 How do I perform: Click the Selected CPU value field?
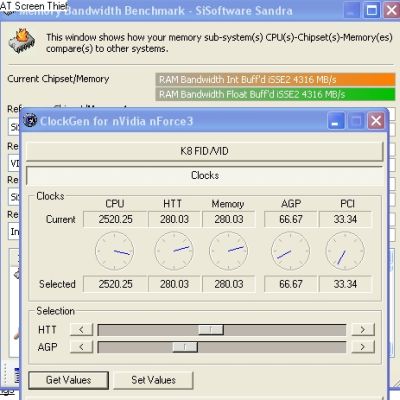(115, 284)
